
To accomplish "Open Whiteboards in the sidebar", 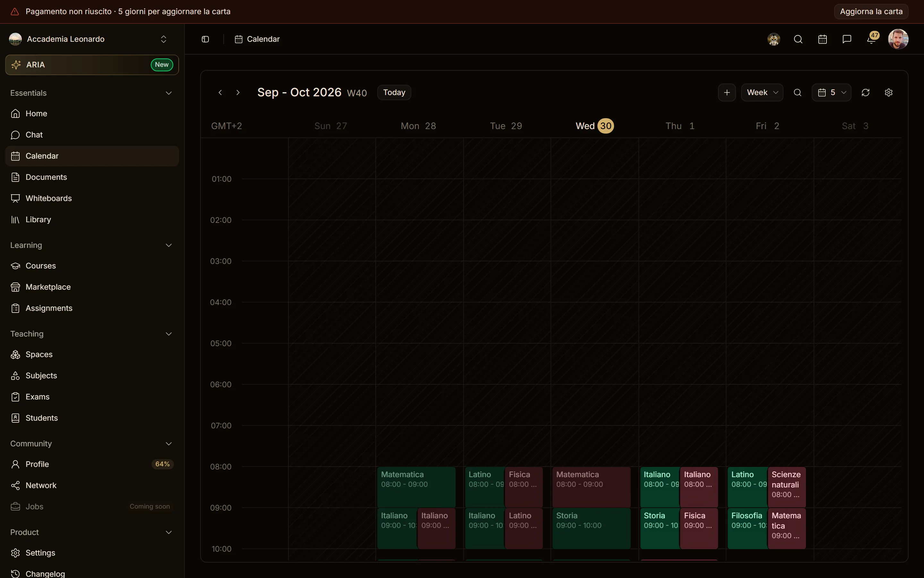I will [92, 198].
